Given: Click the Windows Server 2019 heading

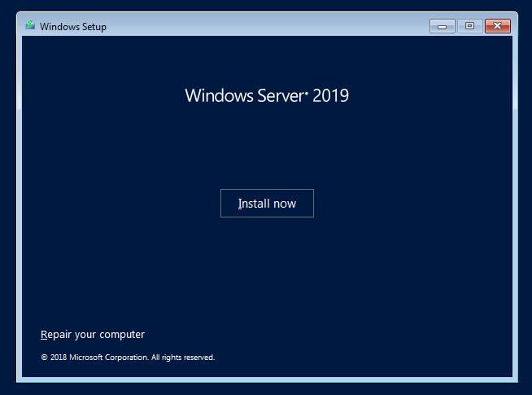Looking at the screenshot, I should click(267, 95).
